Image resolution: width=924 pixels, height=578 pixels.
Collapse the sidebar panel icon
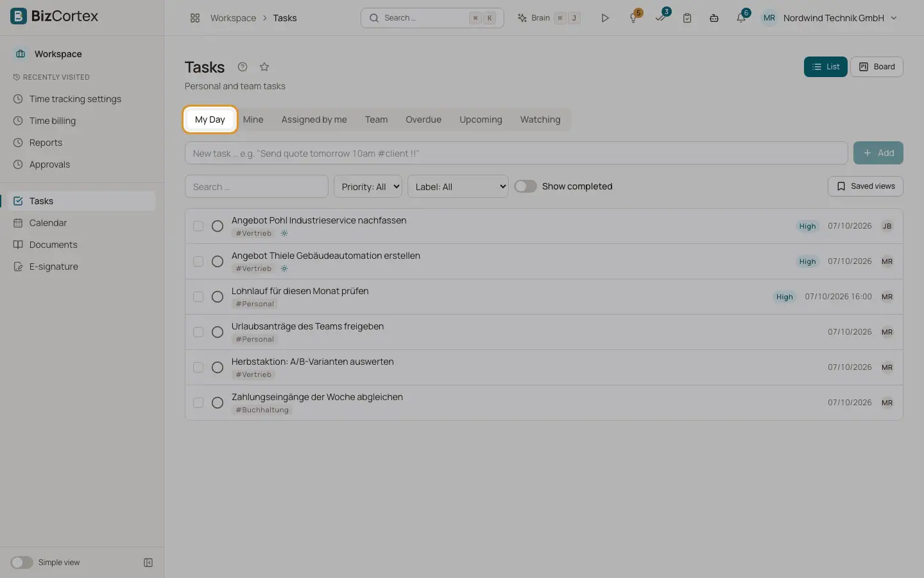pos(148,563)
